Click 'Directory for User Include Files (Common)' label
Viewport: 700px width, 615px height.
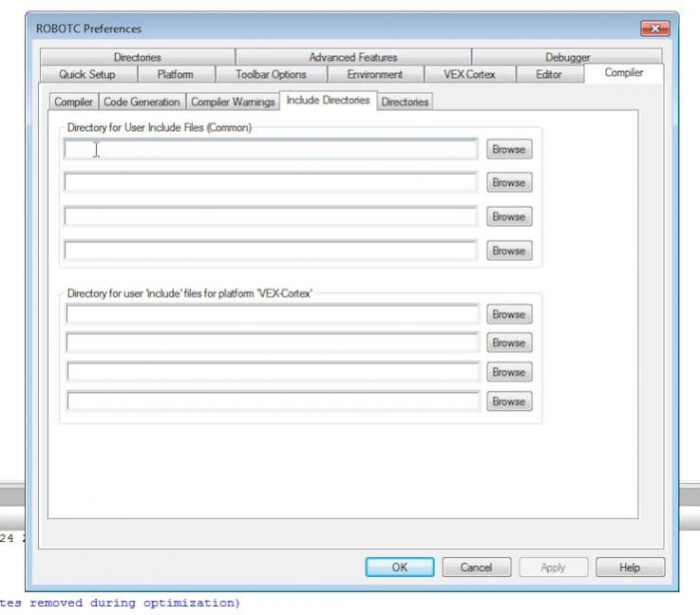(160, 127)
